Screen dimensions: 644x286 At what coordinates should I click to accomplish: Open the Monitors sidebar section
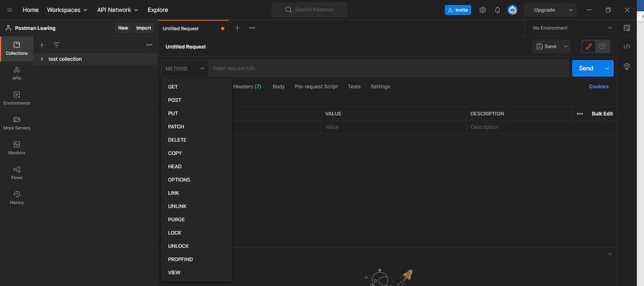tap(17, 148)
